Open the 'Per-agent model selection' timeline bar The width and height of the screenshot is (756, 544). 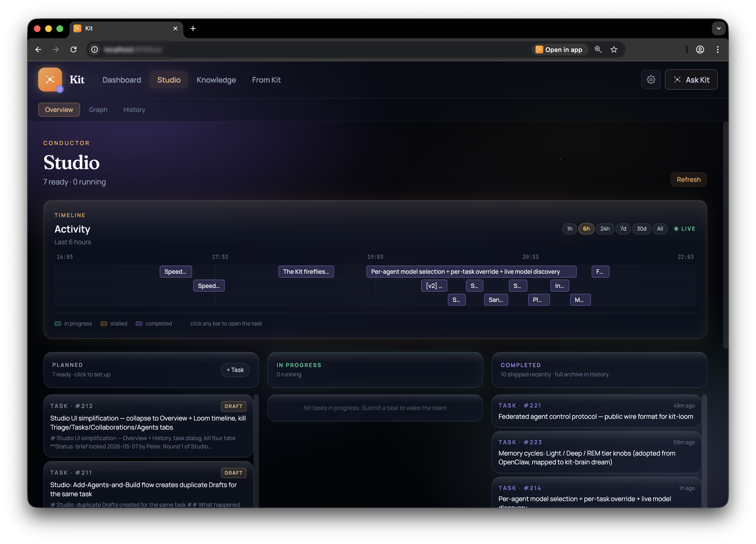471,272
